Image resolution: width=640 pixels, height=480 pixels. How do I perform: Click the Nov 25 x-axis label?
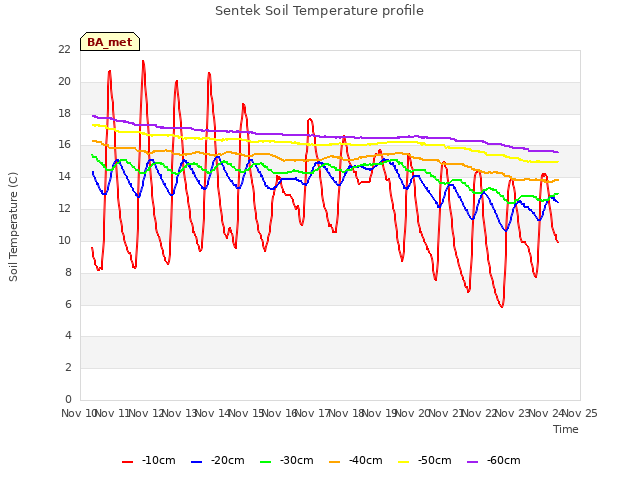(x=580, y=413)
